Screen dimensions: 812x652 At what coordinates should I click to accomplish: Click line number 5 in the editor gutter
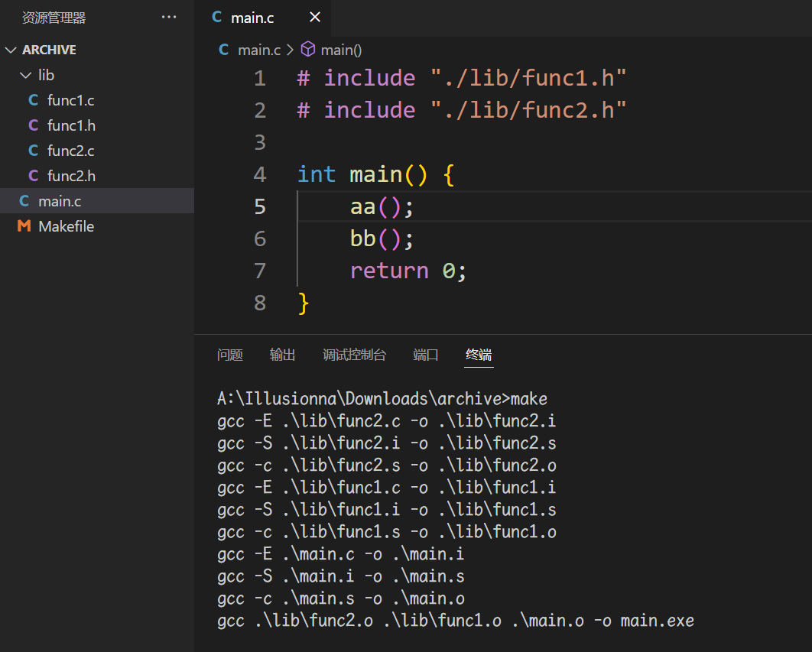(260, 206)
